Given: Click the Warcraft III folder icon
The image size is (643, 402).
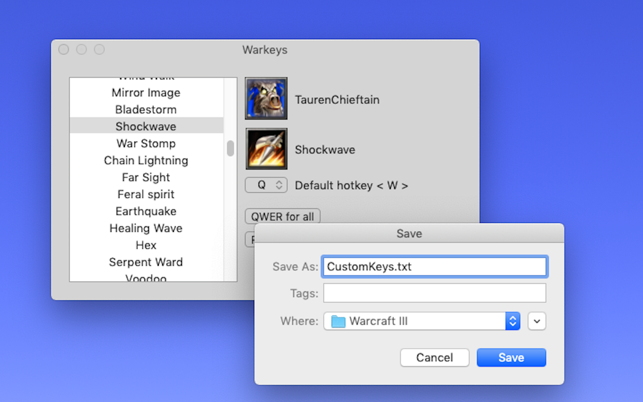Looking at the screenshot, I should coord(338,321).
